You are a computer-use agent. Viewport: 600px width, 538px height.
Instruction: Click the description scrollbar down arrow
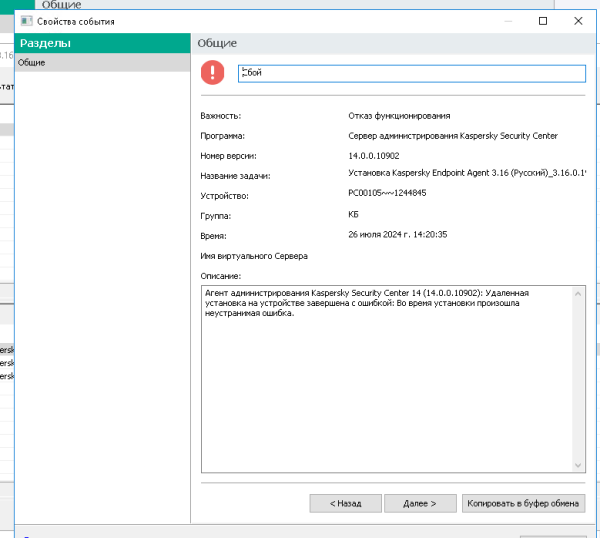pyautogui.click(x=578, y=466)
